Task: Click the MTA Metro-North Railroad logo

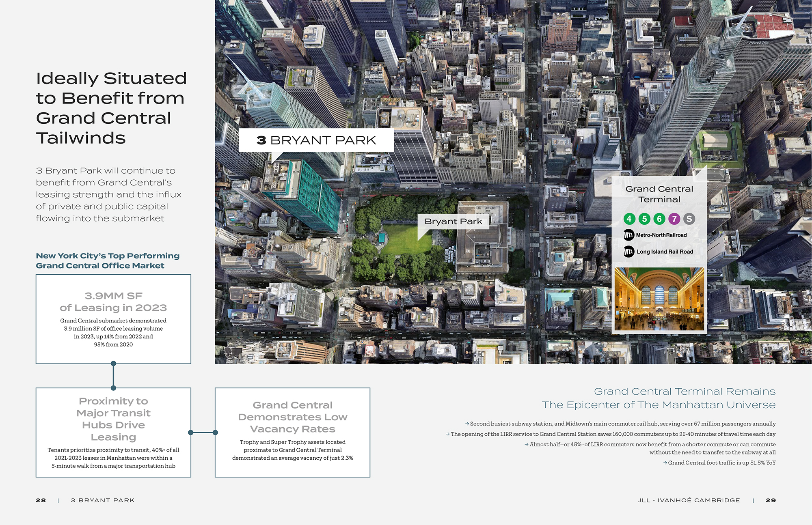Action: tap(629, 235)
